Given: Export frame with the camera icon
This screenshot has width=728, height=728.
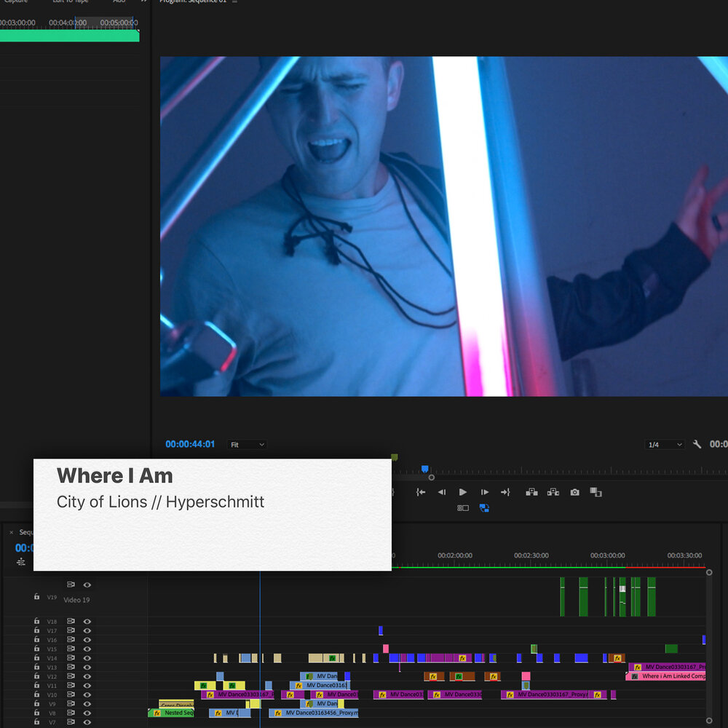Looking at the screenshot, I should click(x=574, y=492).
